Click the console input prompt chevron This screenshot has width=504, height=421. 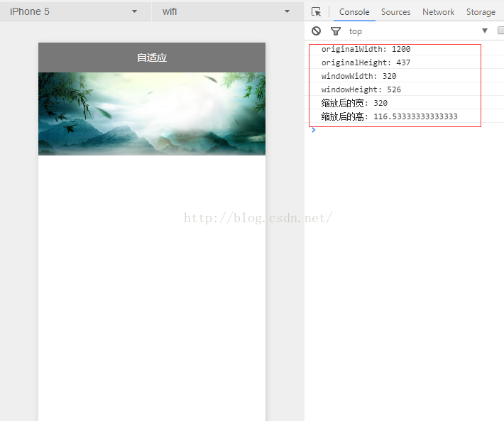[x=313, y=130]
